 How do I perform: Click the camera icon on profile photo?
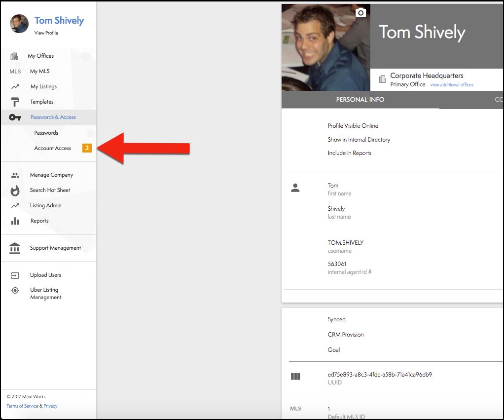pos(361,13)
